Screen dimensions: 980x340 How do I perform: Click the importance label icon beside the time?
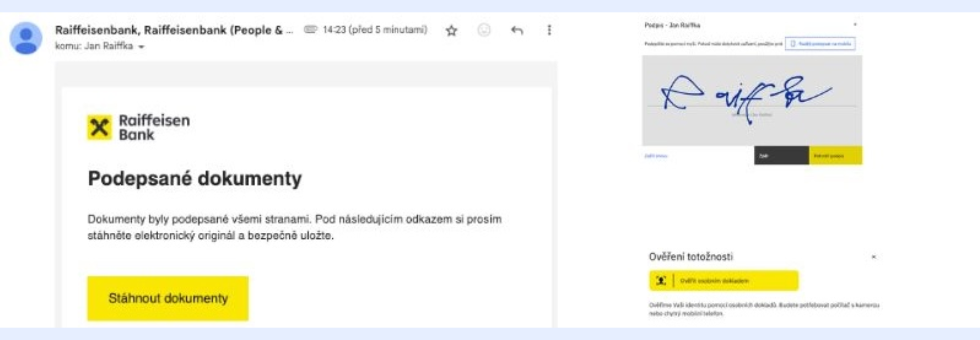(x=310, y=30)
